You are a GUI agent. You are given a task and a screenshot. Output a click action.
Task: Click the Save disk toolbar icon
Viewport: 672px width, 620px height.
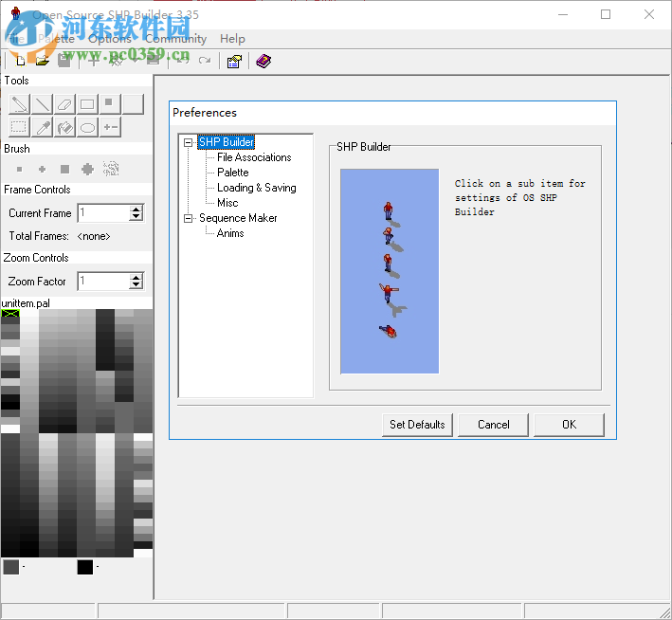click(64, 62)
